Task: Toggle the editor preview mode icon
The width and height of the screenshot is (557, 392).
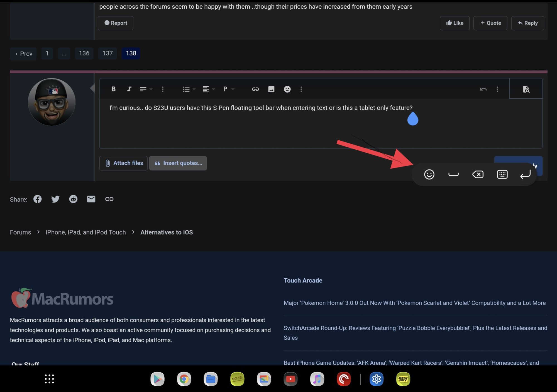Action: [x=526, y=89]
